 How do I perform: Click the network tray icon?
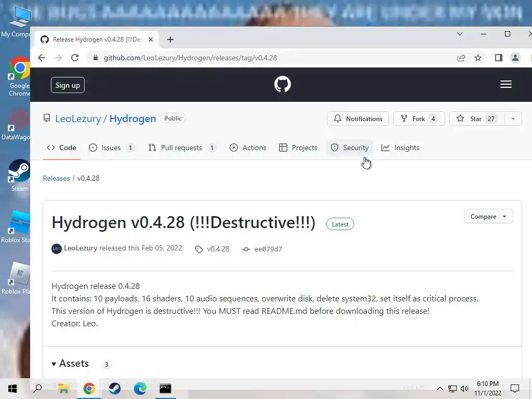(x=453, y=389)
